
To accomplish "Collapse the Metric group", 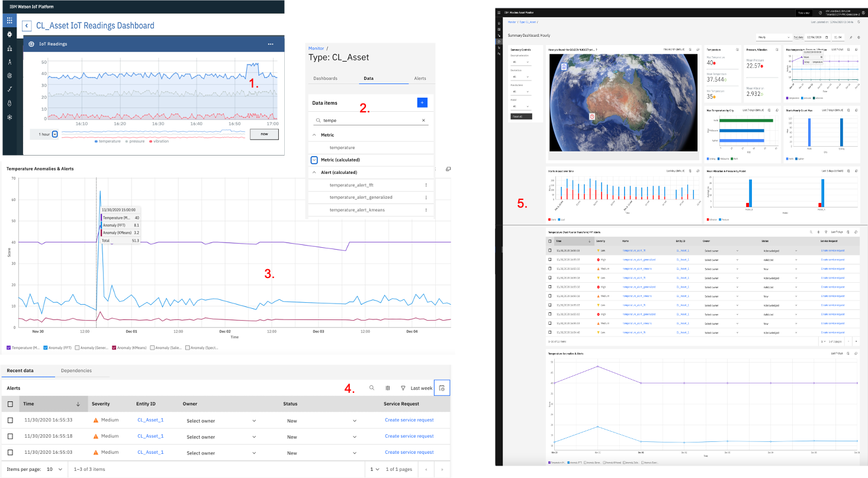I will (x=314, y=135).
